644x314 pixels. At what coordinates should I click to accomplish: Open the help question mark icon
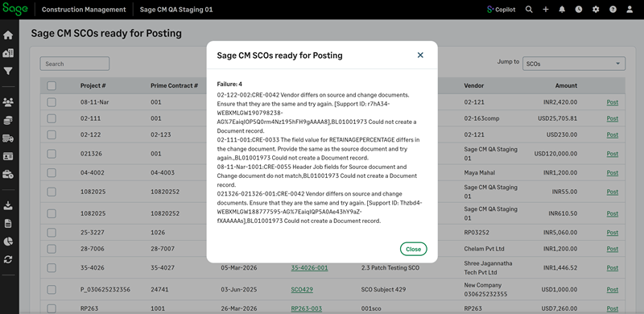click(x=613, y=10)
